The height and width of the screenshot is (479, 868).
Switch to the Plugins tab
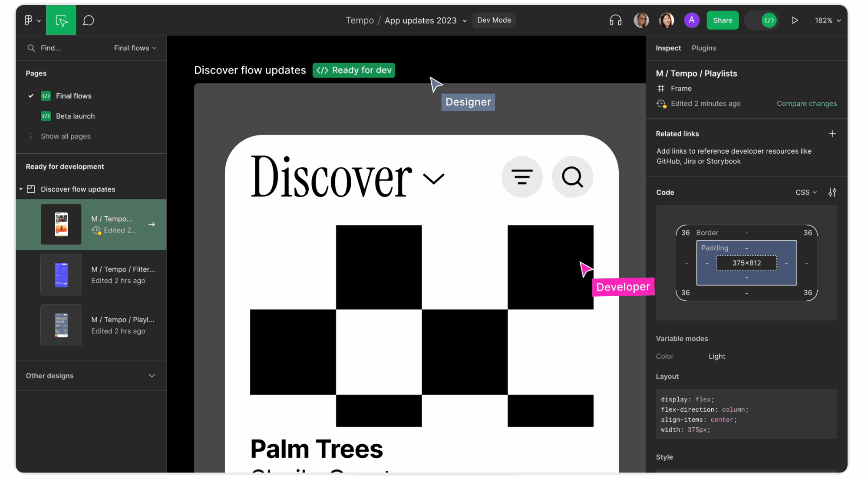coord(703,48)
